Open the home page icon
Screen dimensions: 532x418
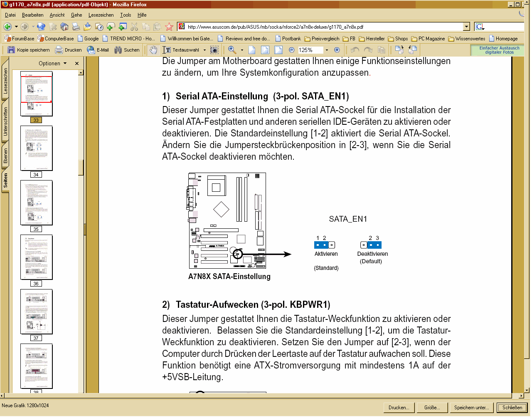[64, 27]
